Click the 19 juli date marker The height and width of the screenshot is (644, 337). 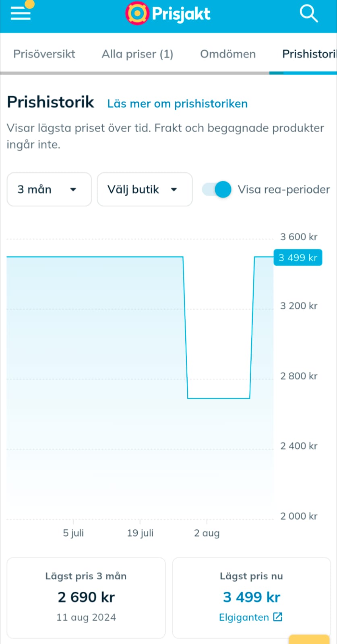(140, 533)
